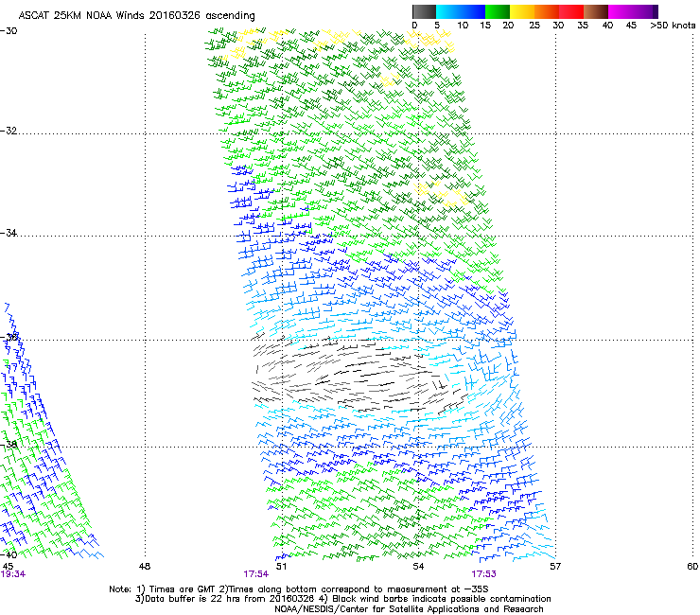Select the orange 25-30 knots legend swatch
Viewport: 700px width, 615px height.
pyautogui.click(x=547, y=11)
